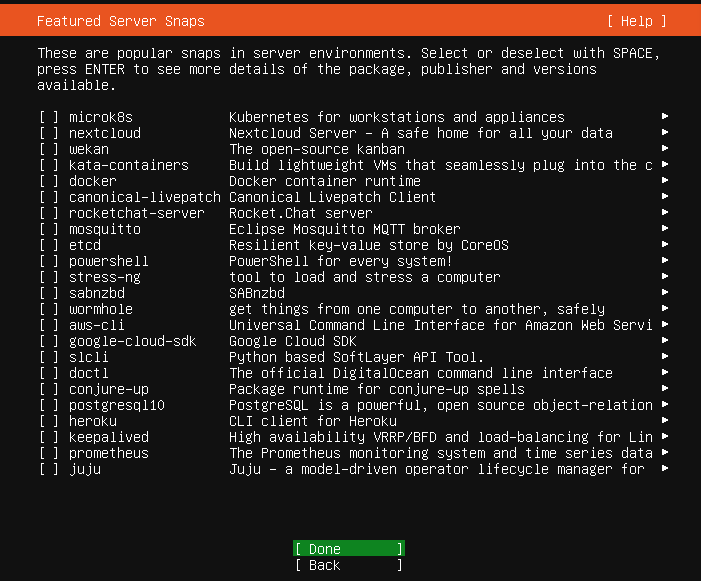The height and width of the screenshot is (581, 701).
Task: Enable the etcd checkbox
Action: coord(49,245)
